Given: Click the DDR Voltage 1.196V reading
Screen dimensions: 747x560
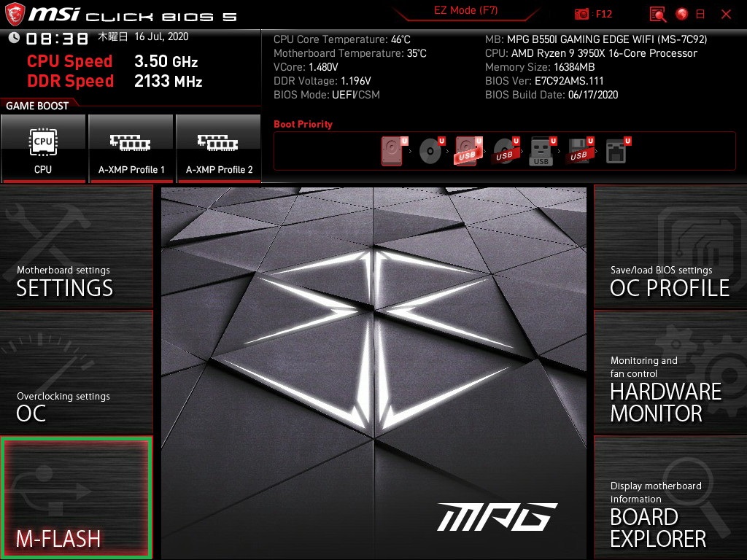Looking at the screenshot, I should [322, 81].
